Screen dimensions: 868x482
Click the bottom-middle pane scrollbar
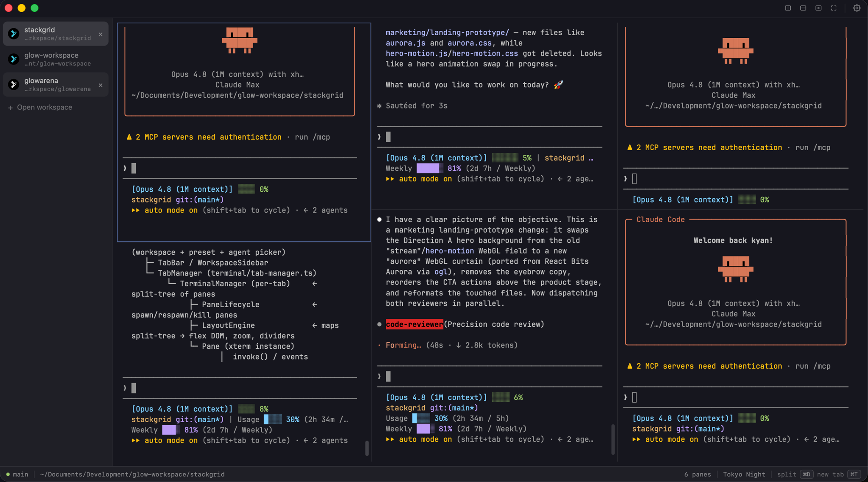click(x=613, y=439)
